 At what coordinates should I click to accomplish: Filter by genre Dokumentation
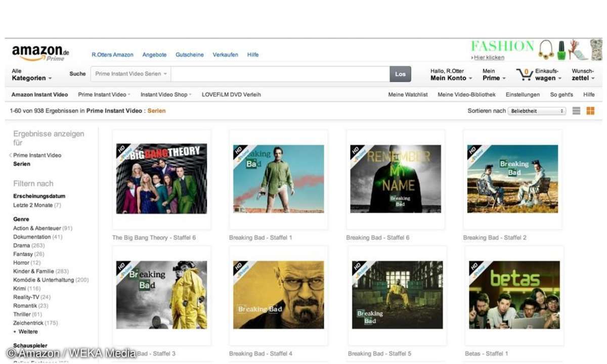coord(38,237)
